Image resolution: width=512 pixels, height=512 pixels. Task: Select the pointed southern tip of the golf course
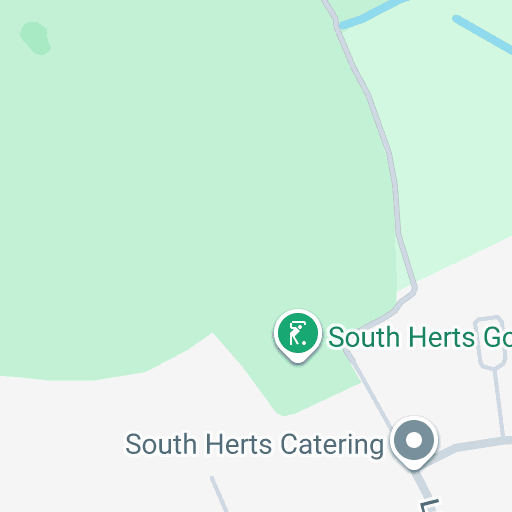(x=282, y=411)
